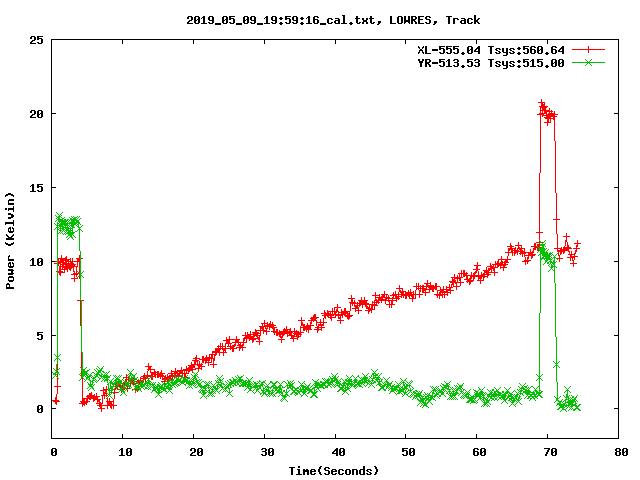Click the x-axis tick label "70"
Screen dimensions: 640x480
(x=550, y=452)
